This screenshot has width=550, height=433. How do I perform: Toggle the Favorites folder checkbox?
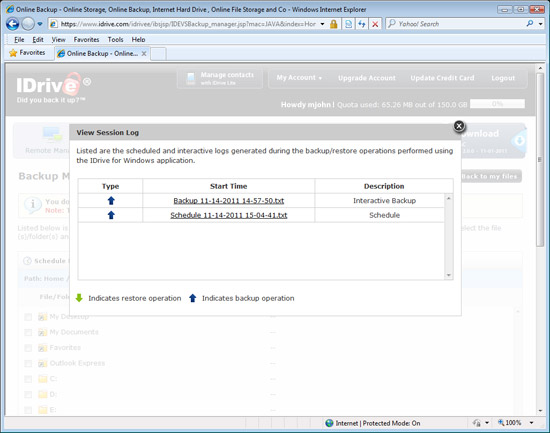(28, 348)
